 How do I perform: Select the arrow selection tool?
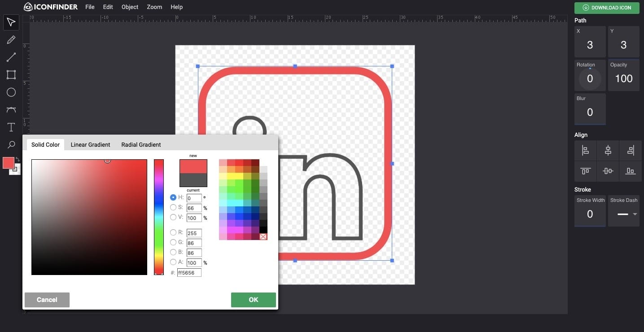11,22
